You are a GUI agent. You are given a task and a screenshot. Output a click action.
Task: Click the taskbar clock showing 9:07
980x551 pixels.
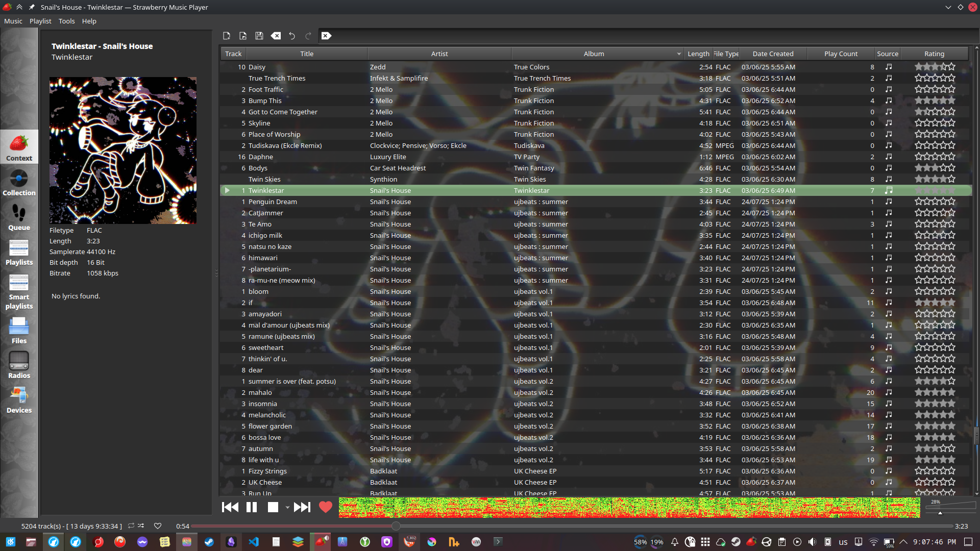[935, 542]
